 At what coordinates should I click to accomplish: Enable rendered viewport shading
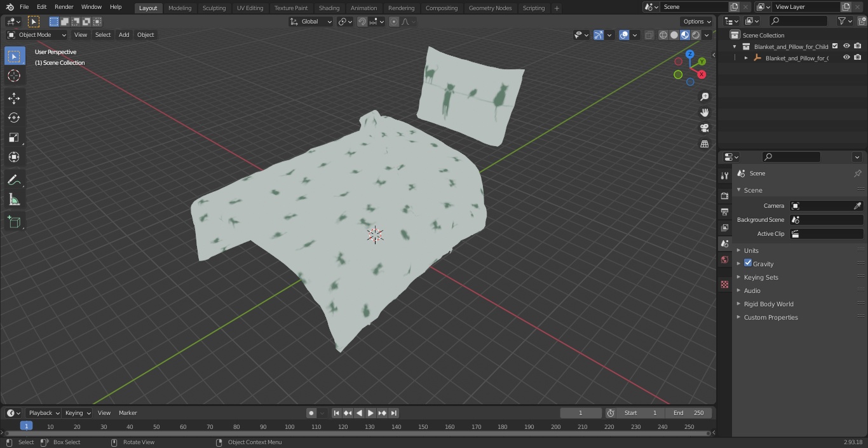(x=696, y=35)
